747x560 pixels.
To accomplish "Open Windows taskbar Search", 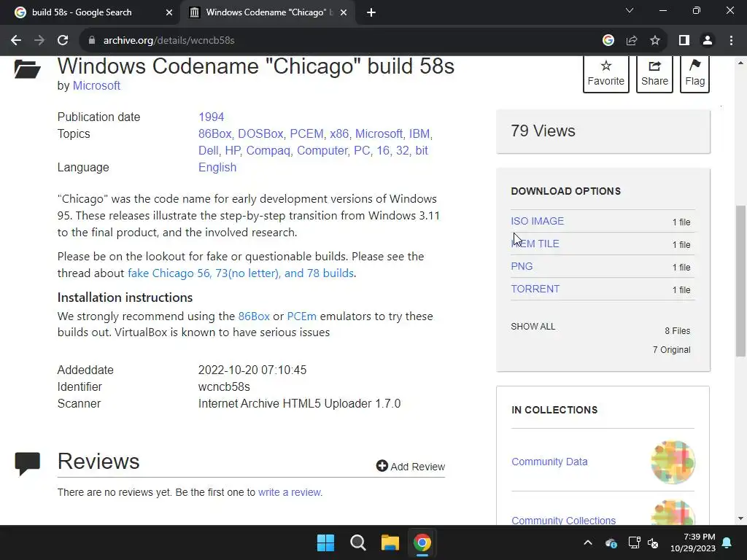I will 357,542.
